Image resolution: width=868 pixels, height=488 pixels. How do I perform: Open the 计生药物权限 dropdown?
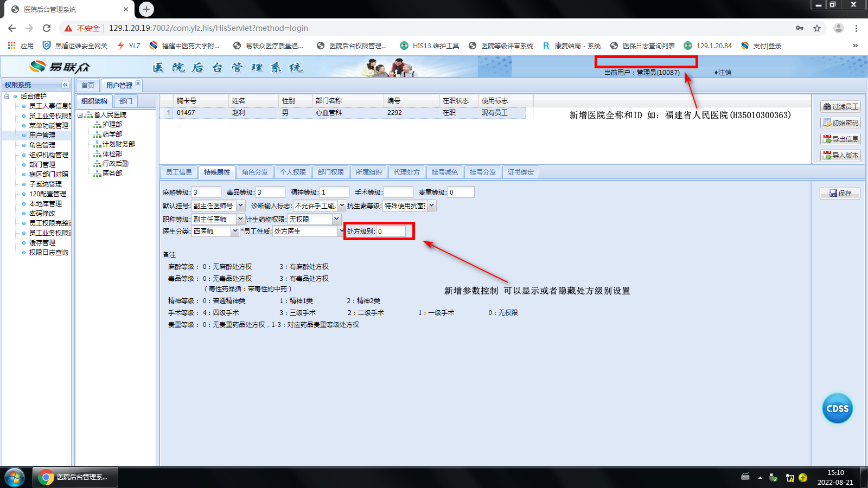[336, 219]
